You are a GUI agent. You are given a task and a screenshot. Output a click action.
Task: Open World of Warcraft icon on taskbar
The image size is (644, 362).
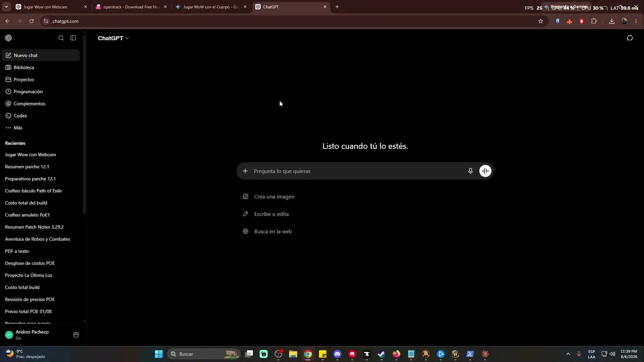coord(455,354)
